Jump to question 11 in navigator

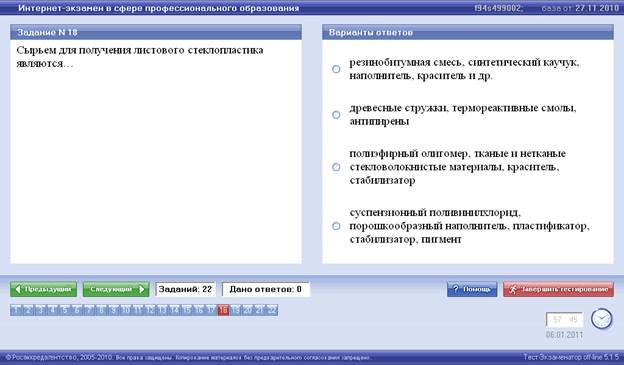tap(138, 310)
